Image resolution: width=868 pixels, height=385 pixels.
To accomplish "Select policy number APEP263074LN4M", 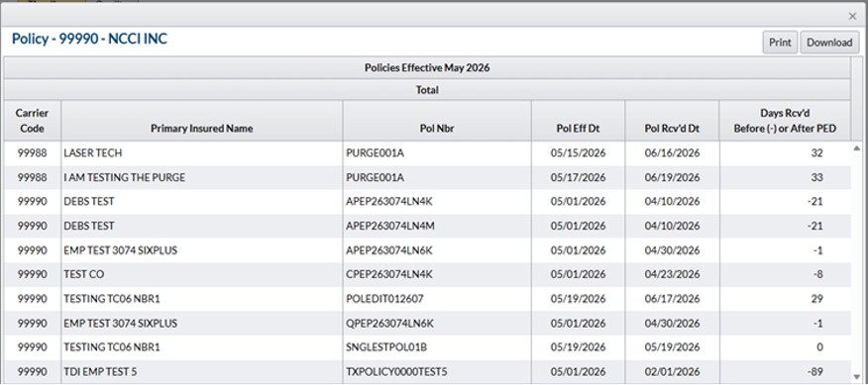I will pos(389,226).
